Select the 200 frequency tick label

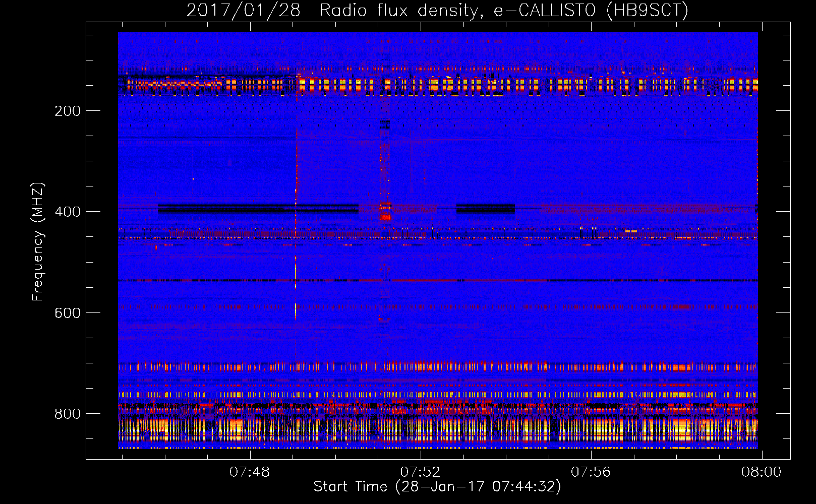click(68, 111)
